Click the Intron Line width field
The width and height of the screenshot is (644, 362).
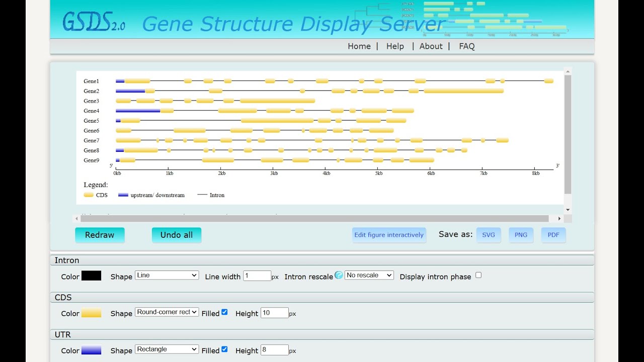click(257, 276)
